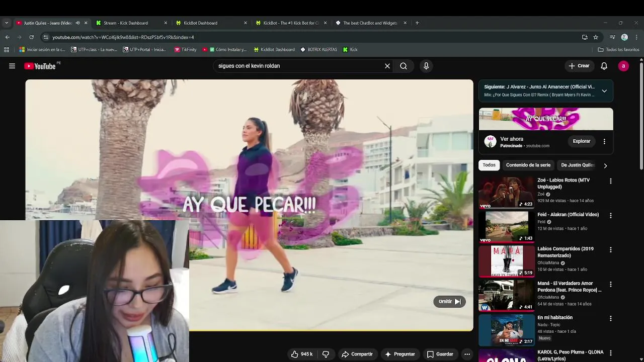Open the YouTube hamburger guide menu

(12, 66)
